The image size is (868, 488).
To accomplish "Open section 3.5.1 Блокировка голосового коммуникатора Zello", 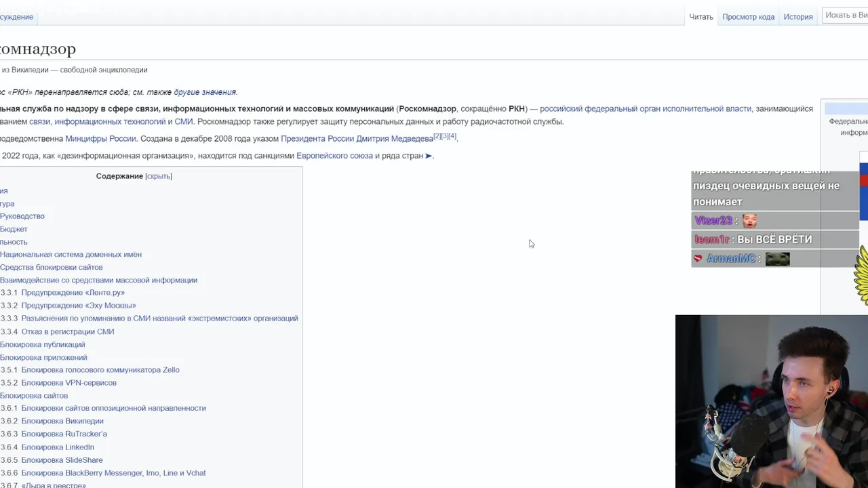I will click(x=90, y=370).
